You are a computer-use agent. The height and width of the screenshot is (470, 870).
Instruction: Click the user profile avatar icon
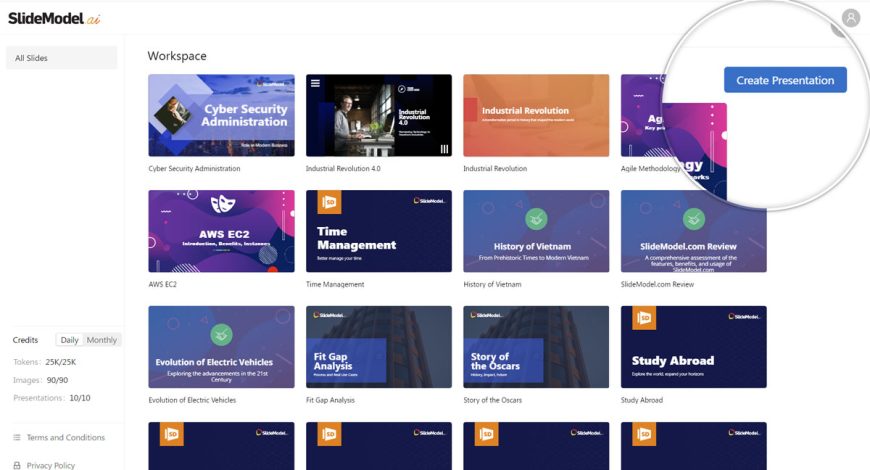pos(850,18)
